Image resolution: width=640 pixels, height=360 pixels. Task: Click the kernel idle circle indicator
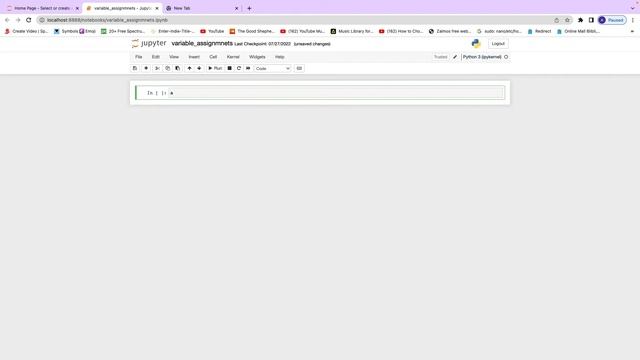[x=506, y=57]
